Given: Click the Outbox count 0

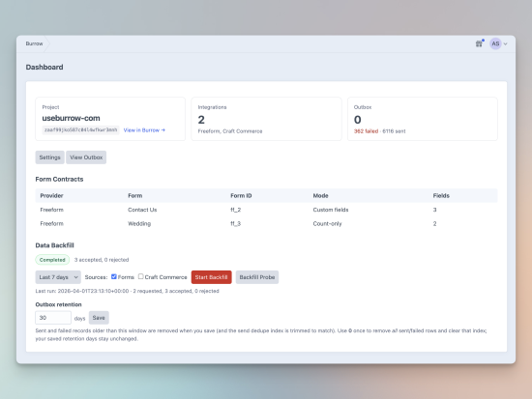Looking at the screenshot, I should (x=357, y=120).
